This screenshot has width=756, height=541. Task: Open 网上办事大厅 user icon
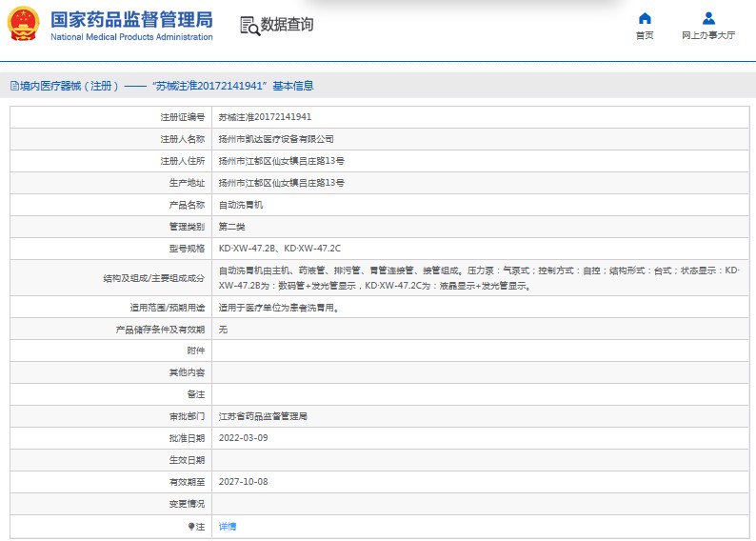click(708, 18)
